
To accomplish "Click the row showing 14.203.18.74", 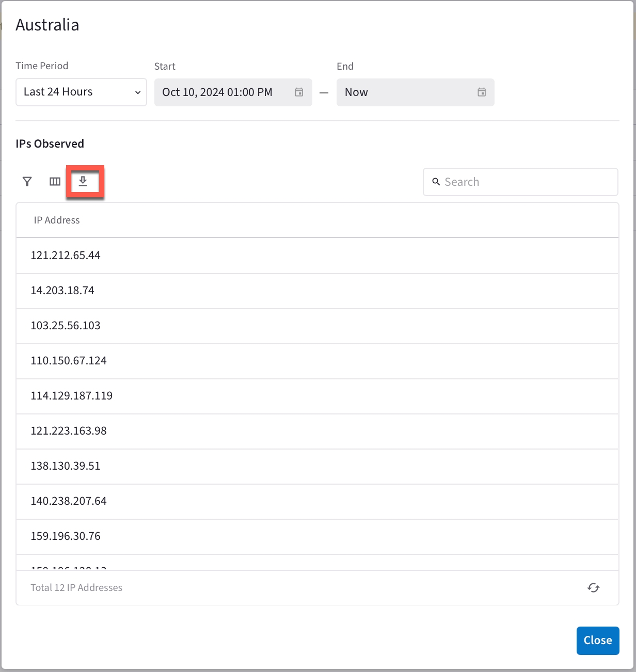I will coord(62,291).
